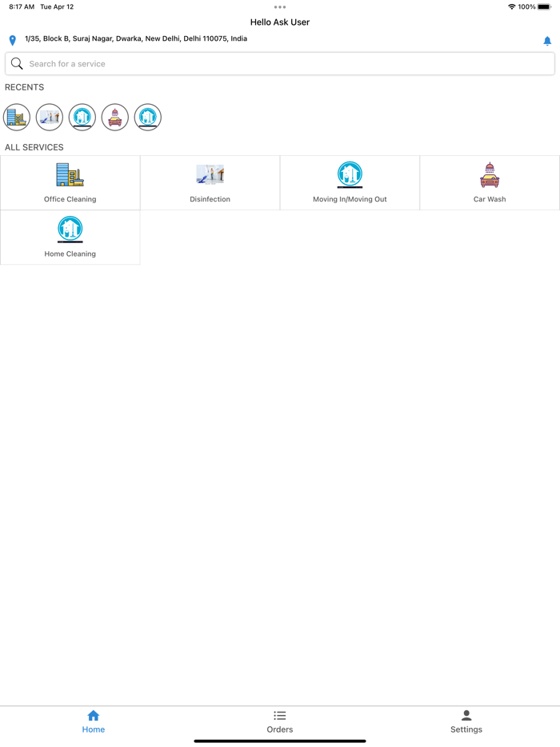Change the Dwarka, New Delhi delivery address
Screen dimensions: 560x747
136,38
